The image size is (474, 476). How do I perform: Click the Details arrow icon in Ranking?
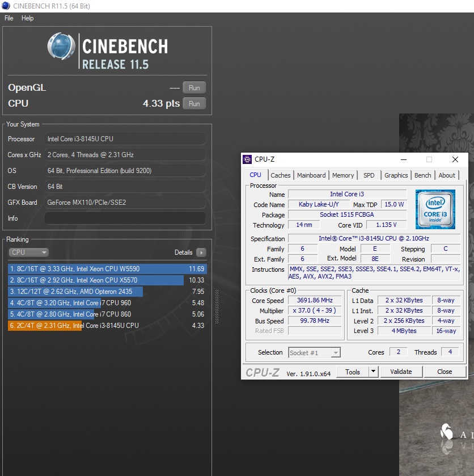point(201,252)
